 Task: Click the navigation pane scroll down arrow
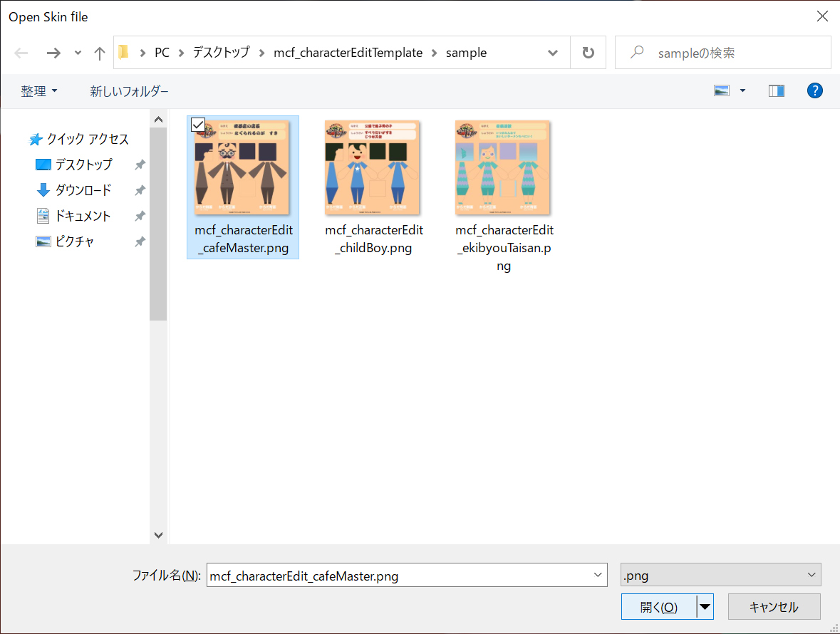[158, 535]
